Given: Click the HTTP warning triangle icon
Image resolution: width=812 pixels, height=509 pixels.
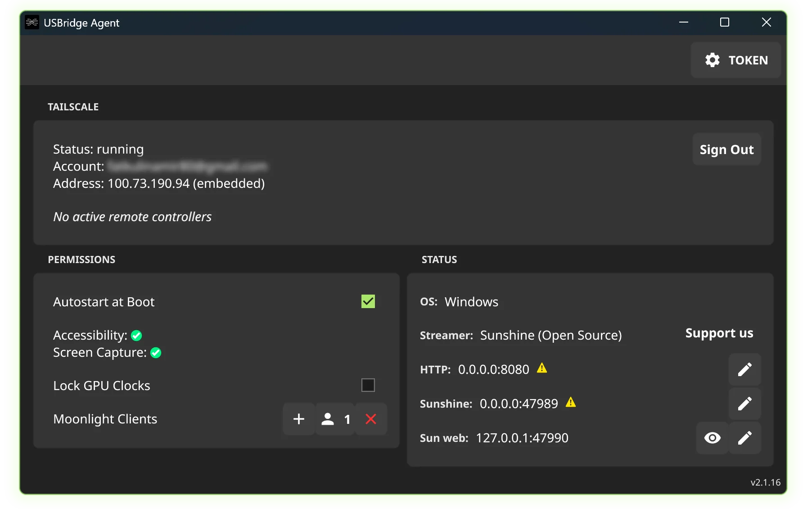Looking at the screenshot, I should point(542,368).
